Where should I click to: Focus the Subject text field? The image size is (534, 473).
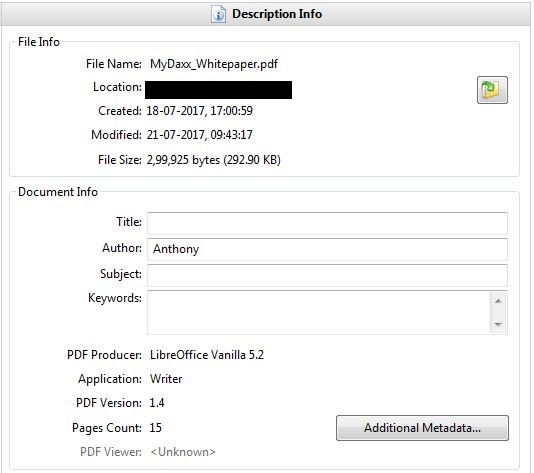[327, 275]
